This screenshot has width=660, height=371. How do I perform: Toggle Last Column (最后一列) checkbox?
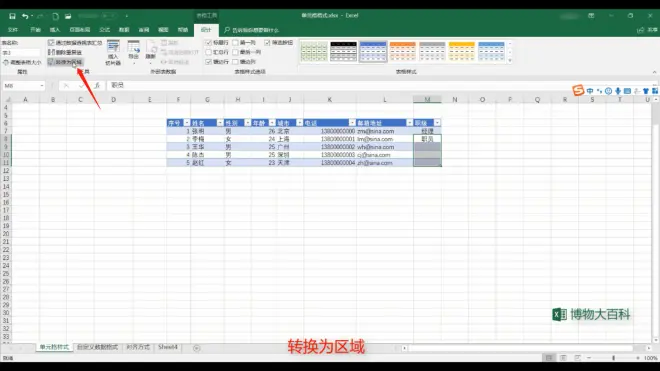click(236, 52)
